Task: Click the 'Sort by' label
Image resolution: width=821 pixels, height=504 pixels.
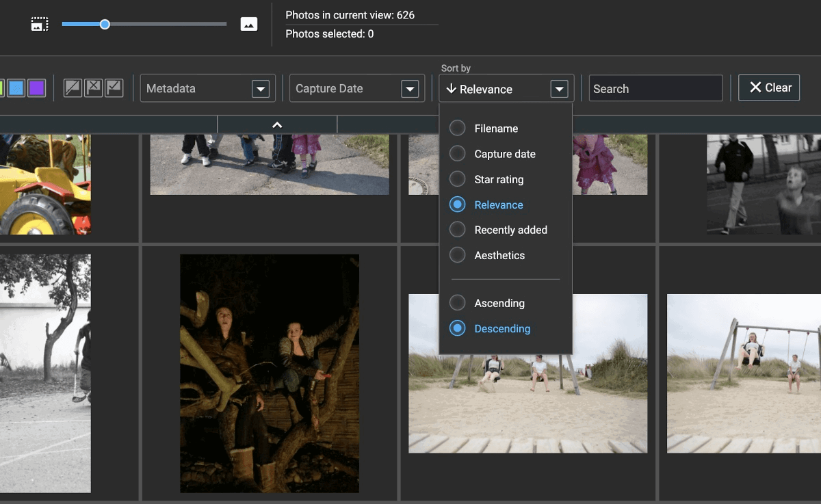Action: [x=456, y=68]
